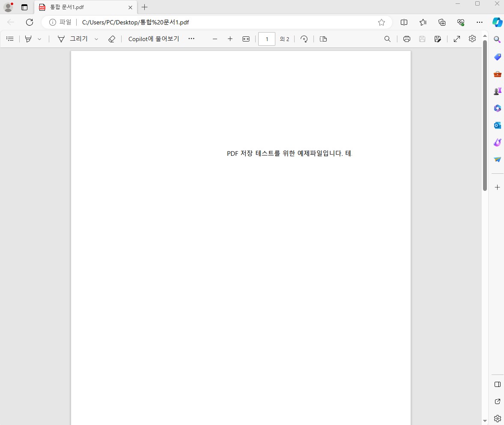Screen dimensions: 504x425
Task: Click the scrollbar down arrow
Action: tap(485, 421)
